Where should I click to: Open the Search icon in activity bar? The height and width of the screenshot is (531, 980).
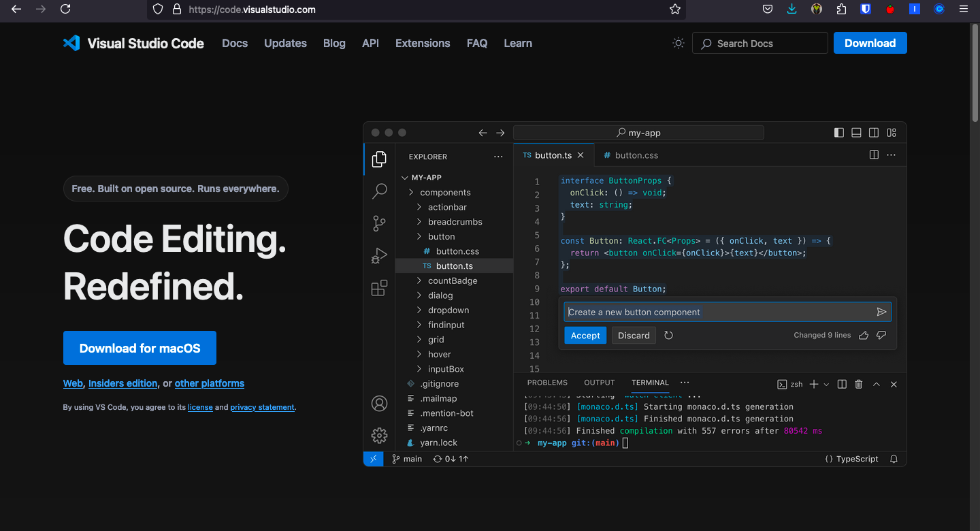click(x=379, y=191)
